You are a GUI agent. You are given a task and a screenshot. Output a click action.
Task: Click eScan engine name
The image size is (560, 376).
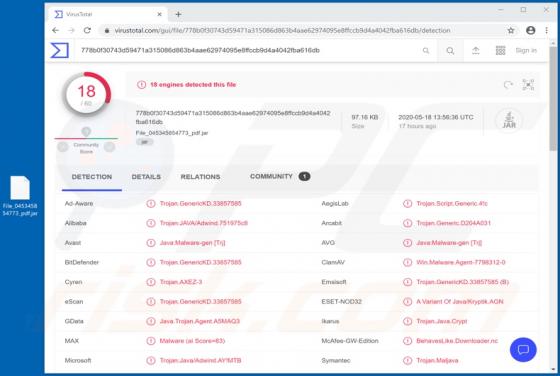click(74, 302)
